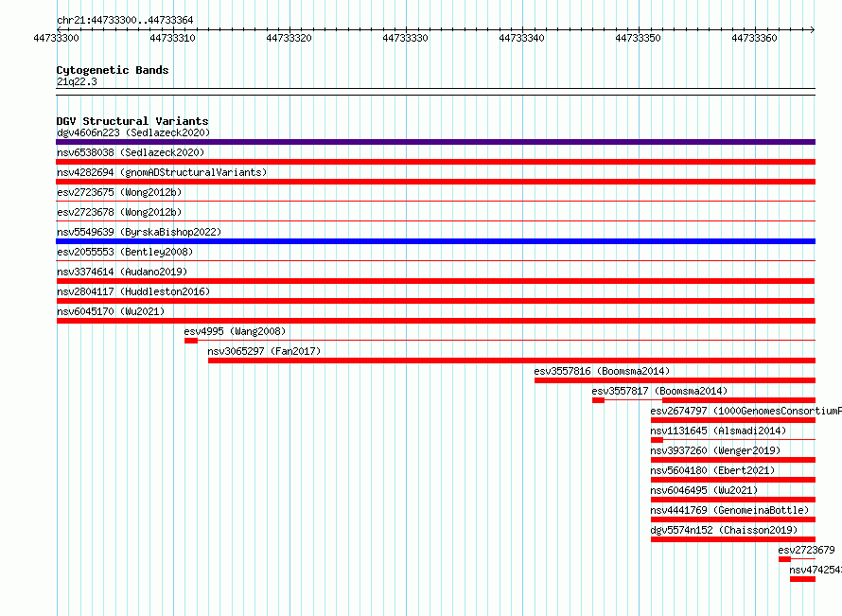Click the DGV Structural Variants track title

[132, 121]
